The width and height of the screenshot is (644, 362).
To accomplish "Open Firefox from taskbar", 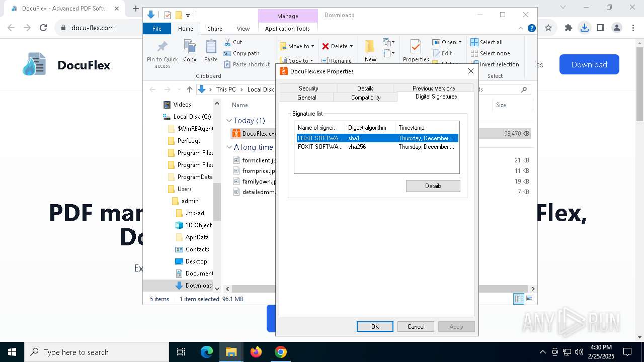I will 256,352.
